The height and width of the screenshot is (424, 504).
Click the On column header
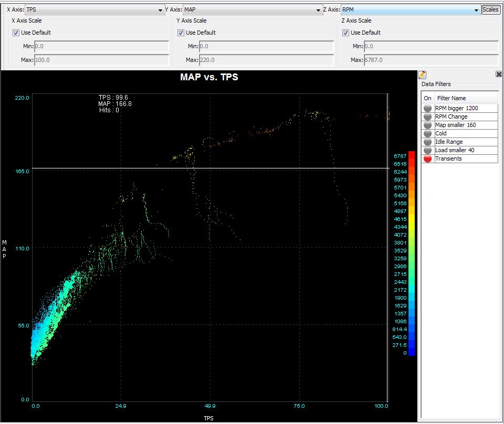click(427, 98)
